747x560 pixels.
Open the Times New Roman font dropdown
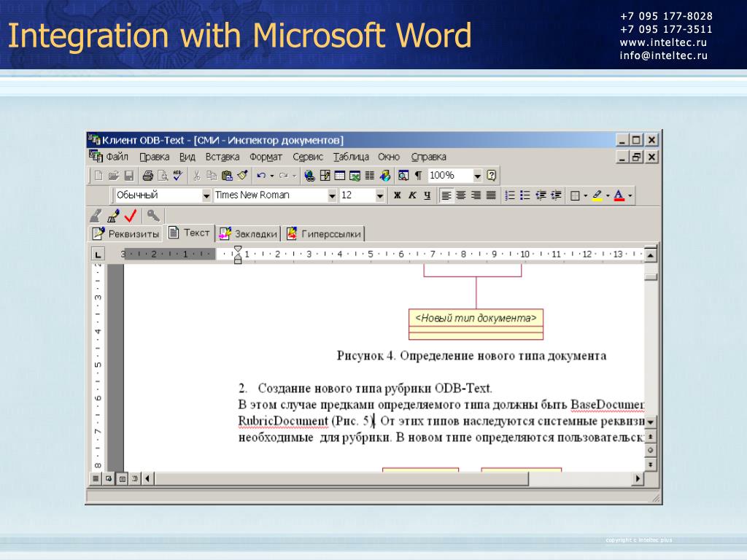tap(332, 195)
